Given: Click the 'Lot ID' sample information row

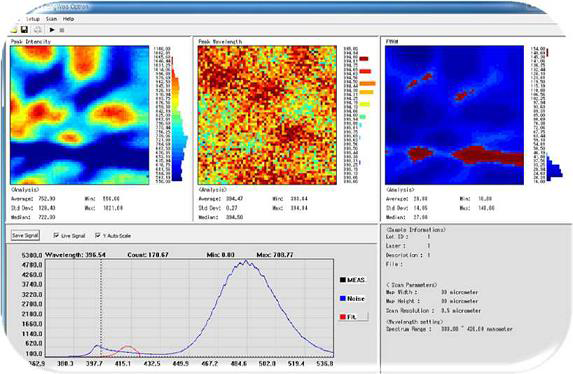Looking at the screenshot, I should point(408,237).
